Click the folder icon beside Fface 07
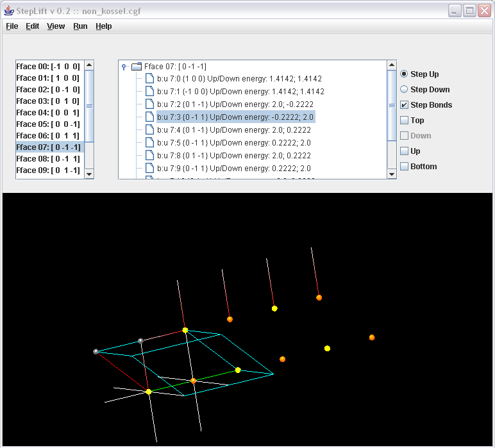 point(136,66)
